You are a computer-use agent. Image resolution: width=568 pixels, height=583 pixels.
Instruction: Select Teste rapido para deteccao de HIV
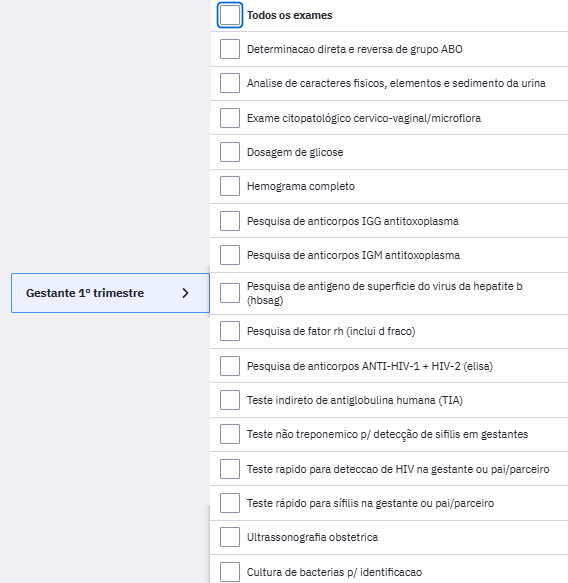[230, 469]
